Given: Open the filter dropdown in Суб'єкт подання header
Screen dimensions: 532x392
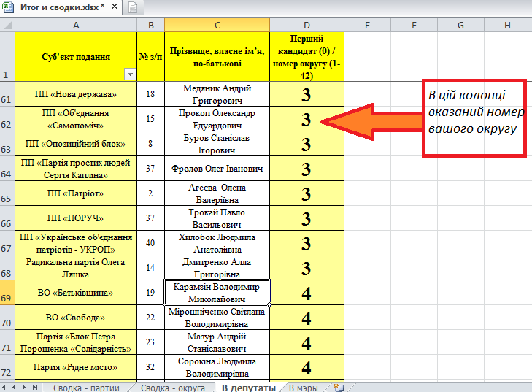Looking at the screenshot, I should [131, 74].
